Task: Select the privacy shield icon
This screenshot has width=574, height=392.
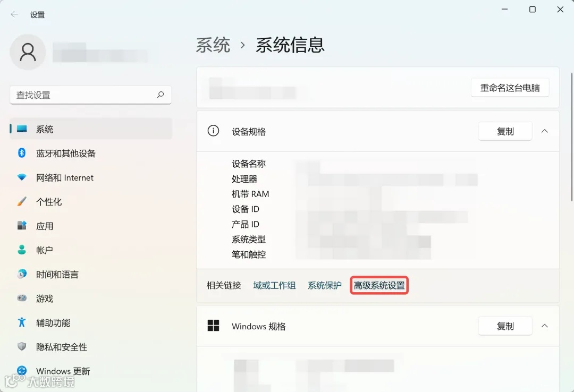Action: [x=22, y=346]
